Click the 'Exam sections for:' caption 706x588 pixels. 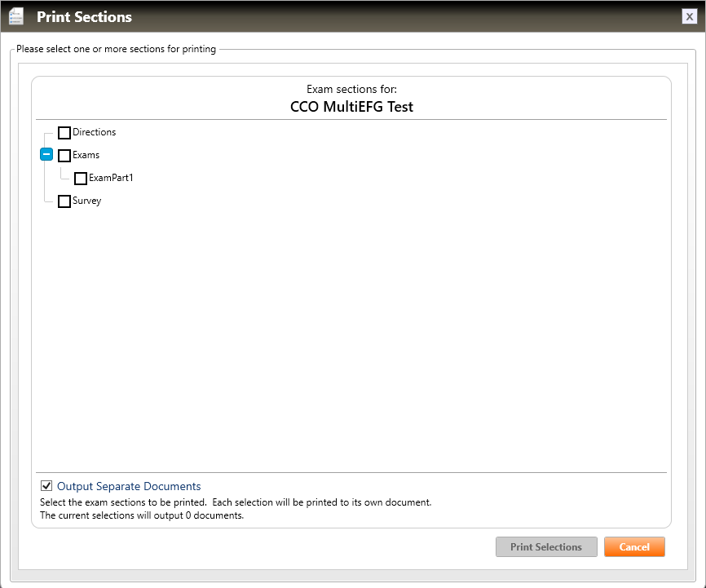point(351,89)
